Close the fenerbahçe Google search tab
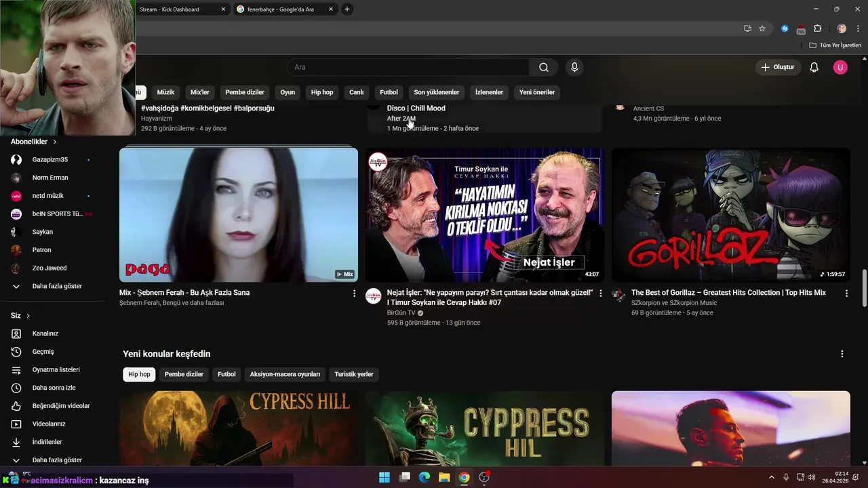 click(x=330, y=9)
